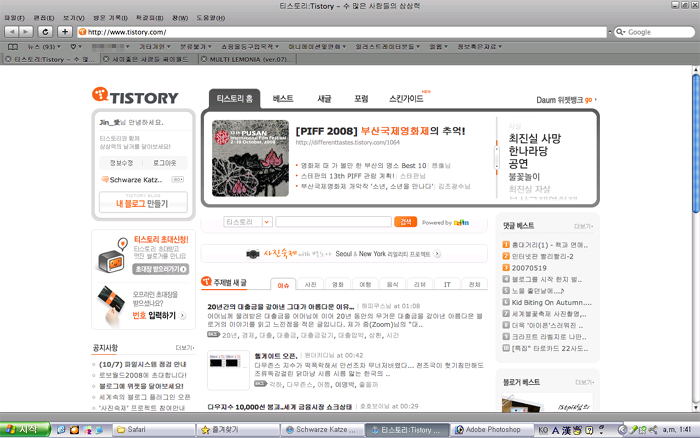Open the 20070519 list entry
Viewport: 700px width, 438px height.
529,268
